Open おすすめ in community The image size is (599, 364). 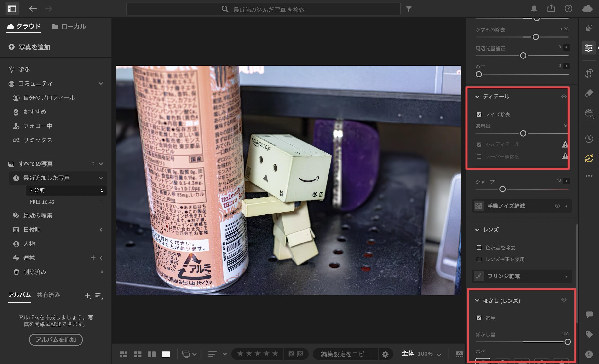[x=30, y=112]
